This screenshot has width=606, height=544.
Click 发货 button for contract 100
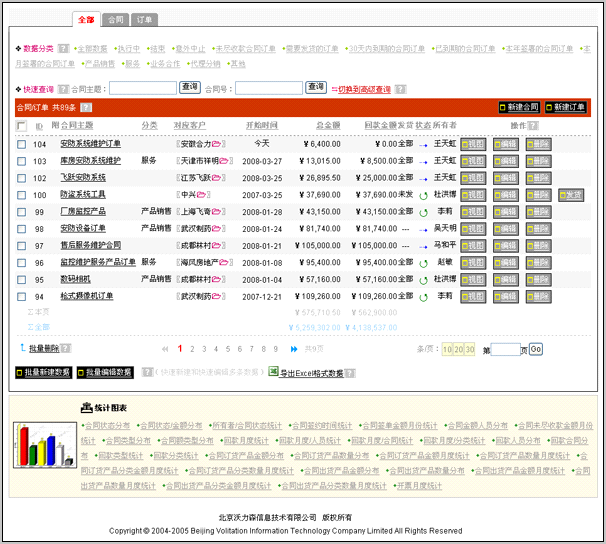point(571,194)
